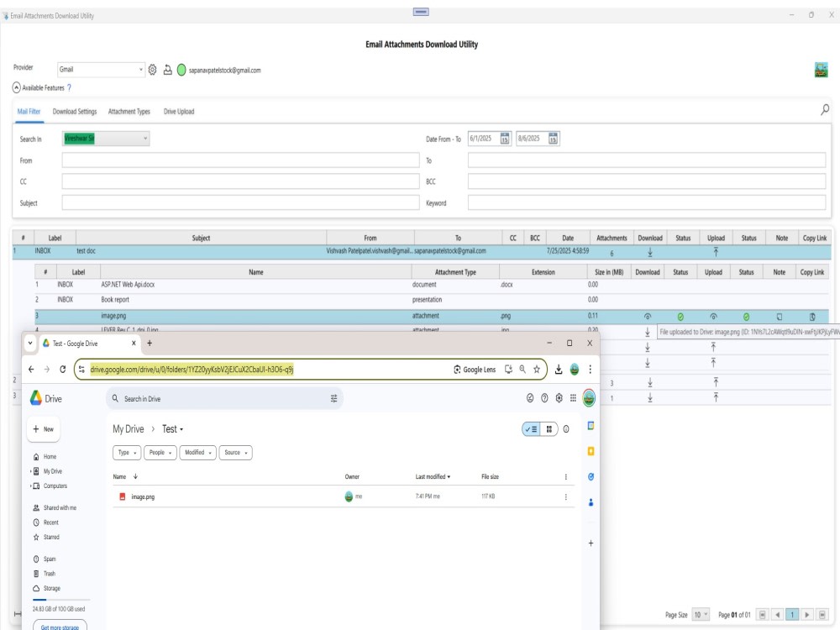This screenshot has width=840, height=630.
Task: Open the Search In folder dropdown
Action: 106,139
